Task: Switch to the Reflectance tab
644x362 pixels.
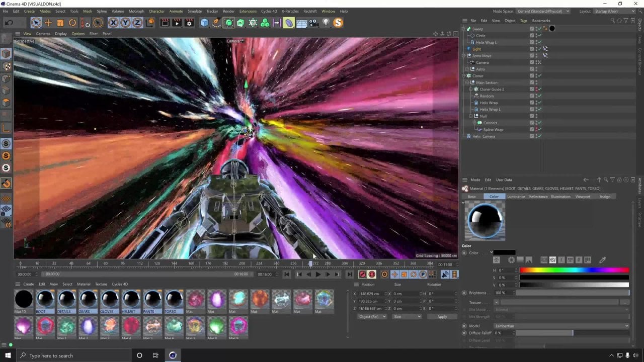Action: 538,197
